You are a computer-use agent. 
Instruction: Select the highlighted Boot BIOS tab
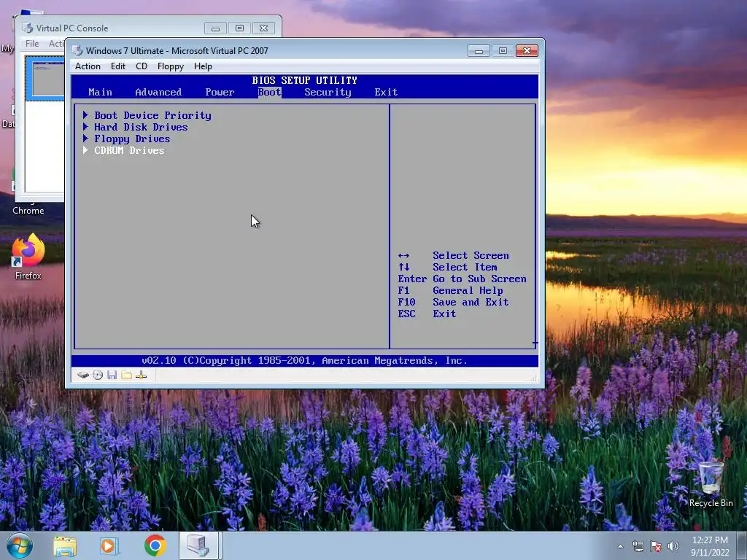point(270,93)
